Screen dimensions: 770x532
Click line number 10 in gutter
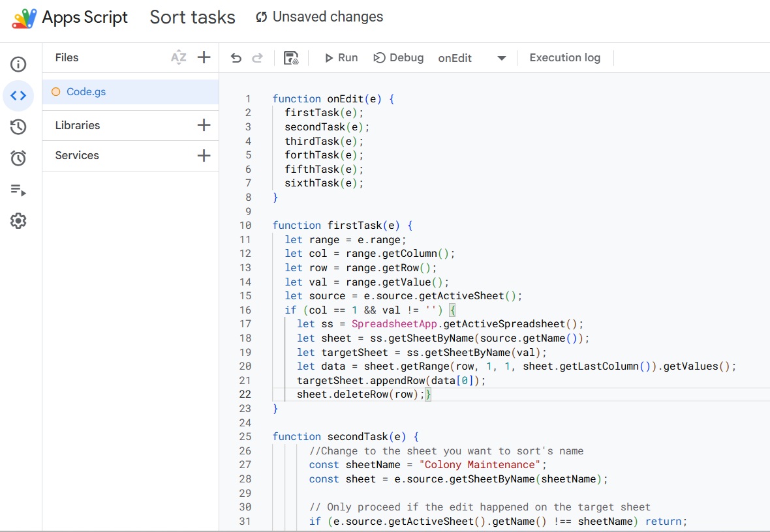[x=245, y=226]
